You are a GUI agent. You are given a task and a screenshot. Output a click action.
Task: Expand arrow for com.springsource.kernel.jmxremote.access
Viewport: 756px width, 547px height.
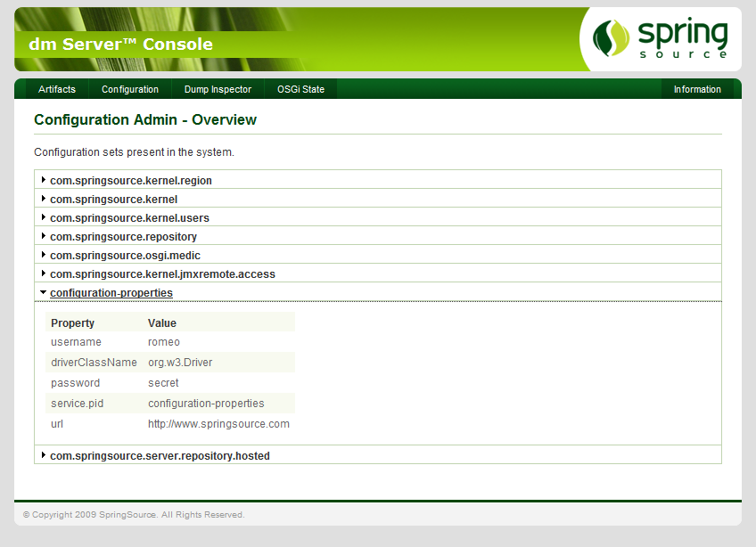pyautogui.click(x=44, y=273)
